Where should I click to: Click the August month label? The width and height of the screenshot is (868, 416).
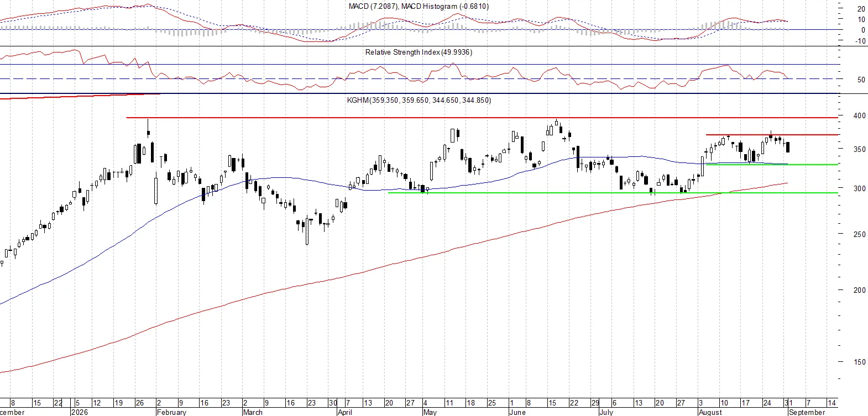point(710,412)
